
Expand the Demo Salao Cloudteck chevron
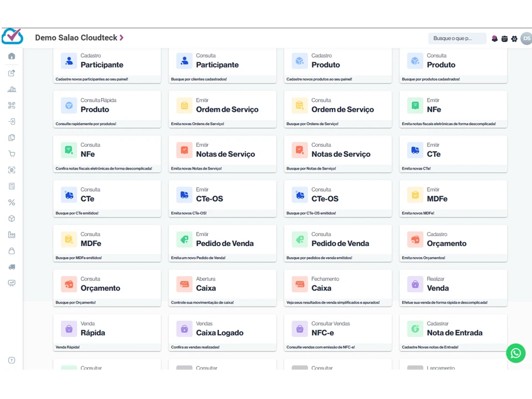click(121, 38)
